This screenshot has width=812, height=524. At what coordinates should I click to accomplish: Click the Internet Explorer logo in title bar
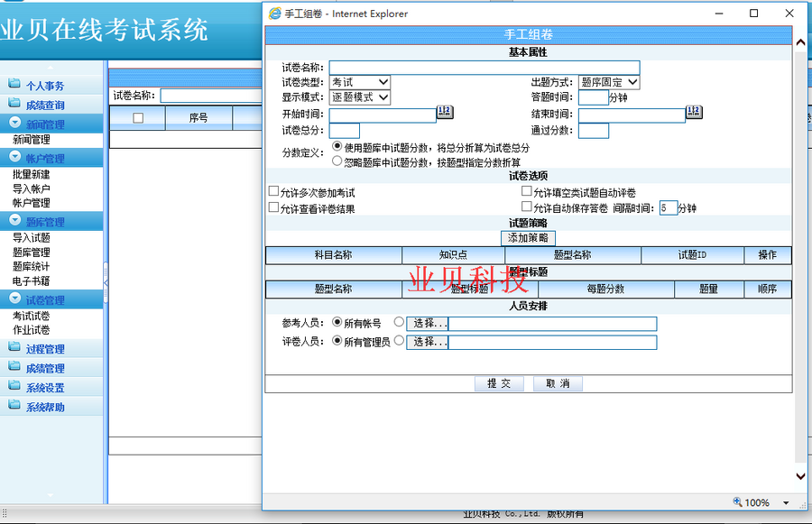coord(275,14)
